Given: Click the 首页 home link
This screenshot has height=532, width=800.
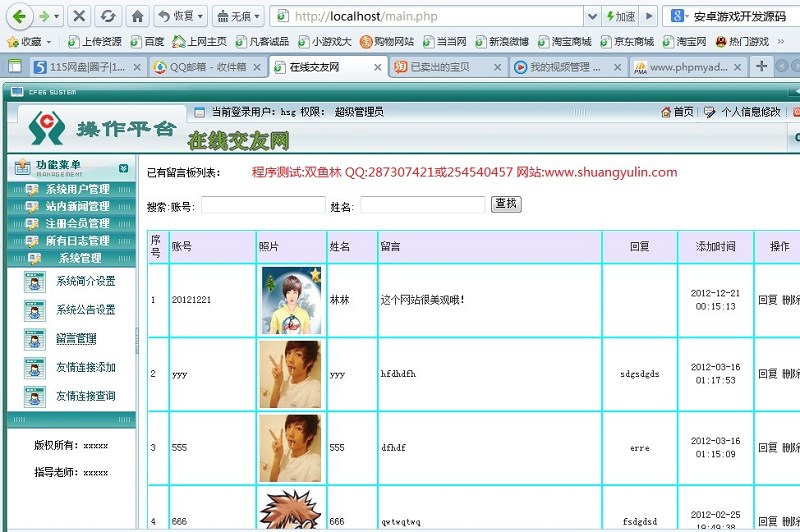Looking at the screenshot, I should coord(678,112).
